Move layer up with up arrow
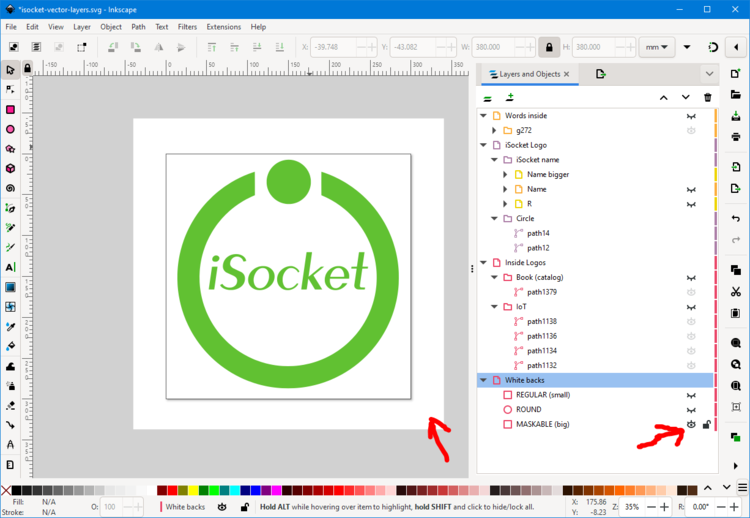The height and width of the screenshot is (518, 750). coord(663,98)
